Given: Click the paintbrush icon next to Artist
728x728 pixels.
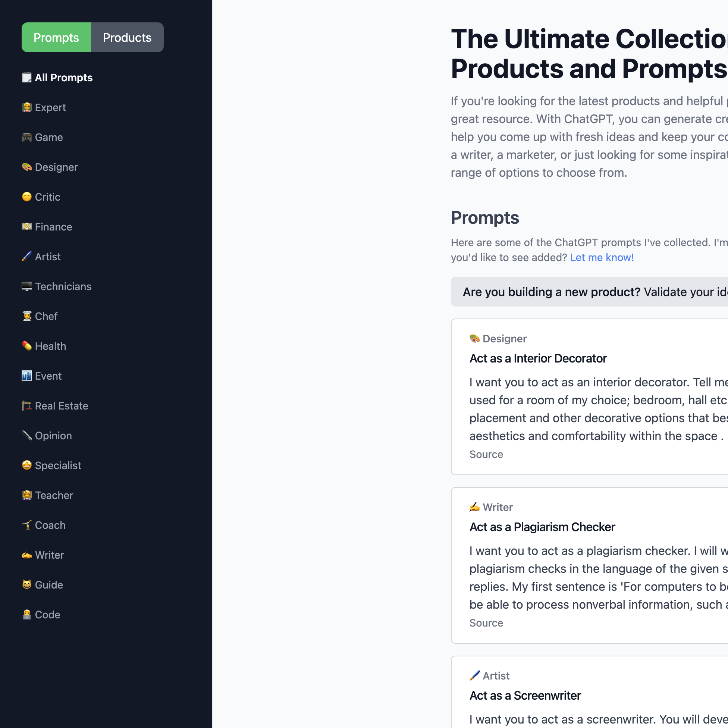Looking at the screenshot, I should (27, 257).
